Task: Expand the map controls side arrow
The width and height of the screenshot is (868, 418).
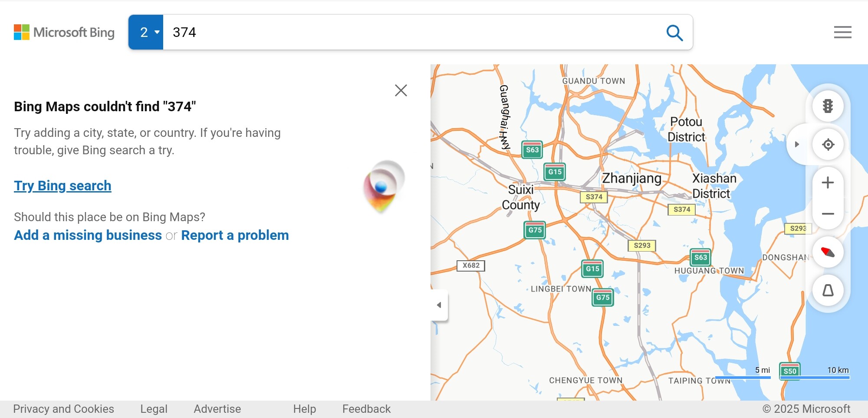Action: pos(797,144)
